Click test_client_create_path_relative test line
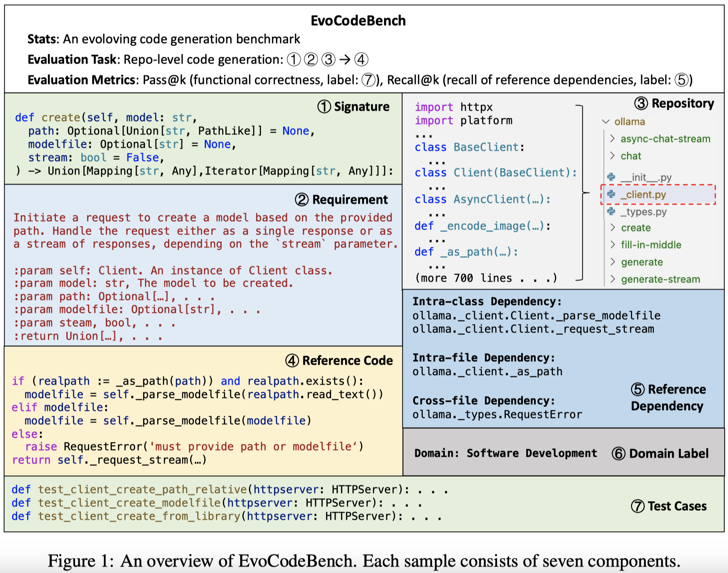The height and width of the screenshot is (573, 728). pyautogui.click(x=230, y=490)
